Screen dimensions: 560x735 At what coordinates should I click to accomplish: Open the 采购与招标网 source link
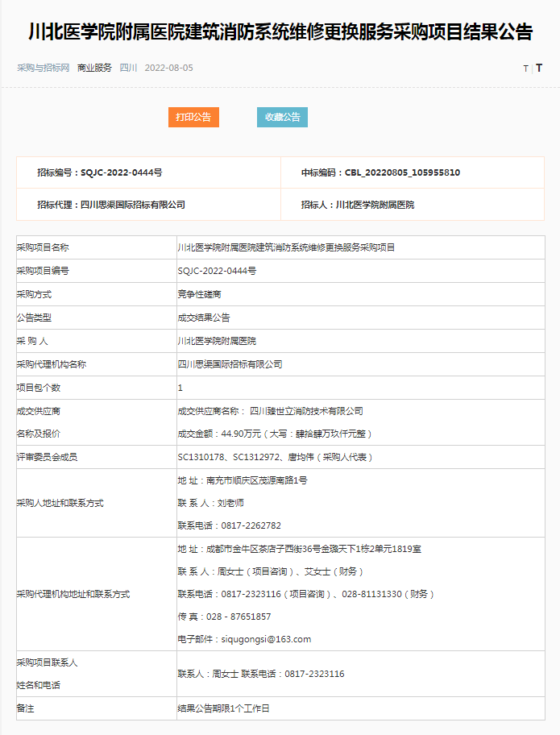[x=43, y=68]
